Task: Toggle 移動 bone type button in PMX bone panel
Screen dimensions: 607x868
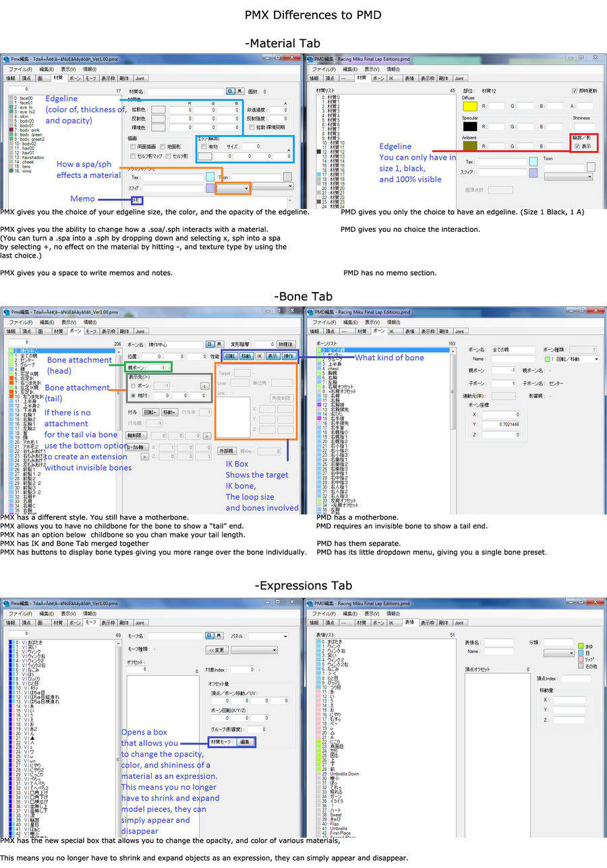Action: click(246, 355)
